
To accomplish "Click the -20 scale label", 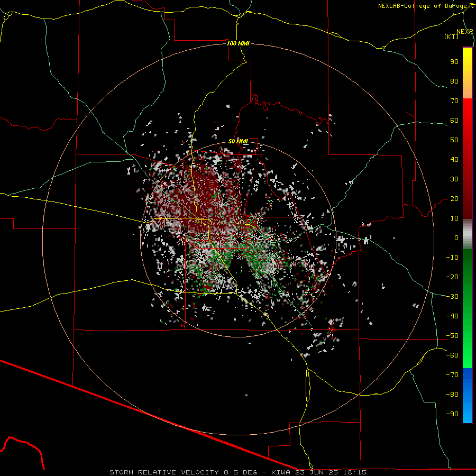I will pos(452,277).
